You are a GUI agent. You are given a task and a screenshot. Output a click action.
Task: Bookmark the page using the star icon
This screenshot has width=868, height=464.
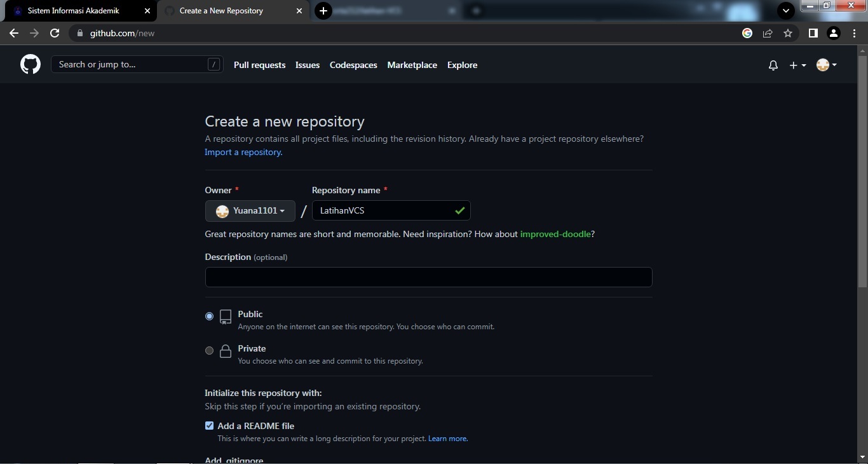pos(788,33)
